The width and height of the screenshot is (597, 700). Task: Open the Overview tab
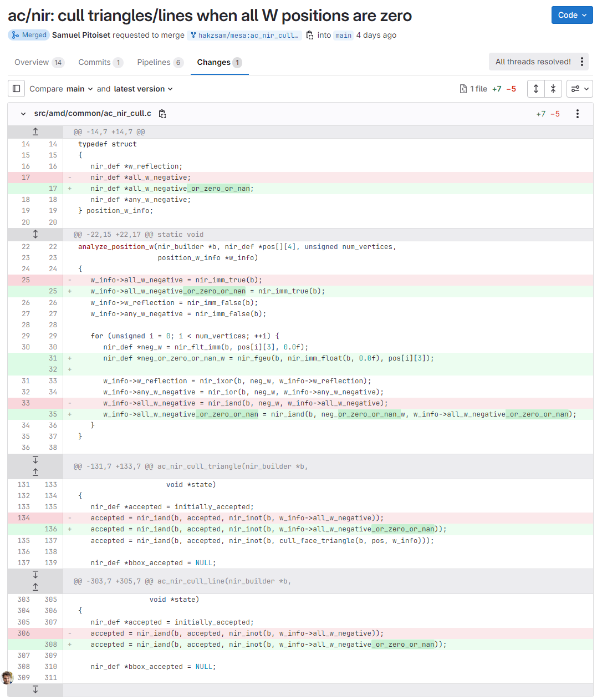[x=32, y=62]
